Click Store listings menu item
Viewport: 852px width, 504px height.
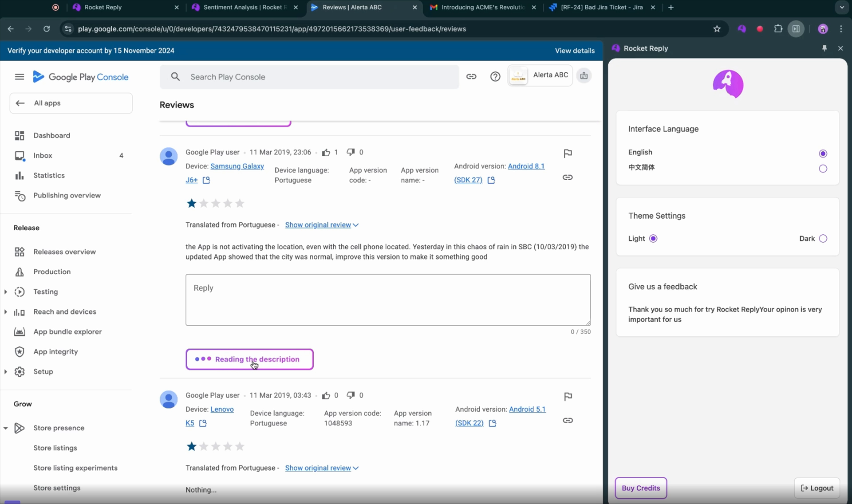55,448
